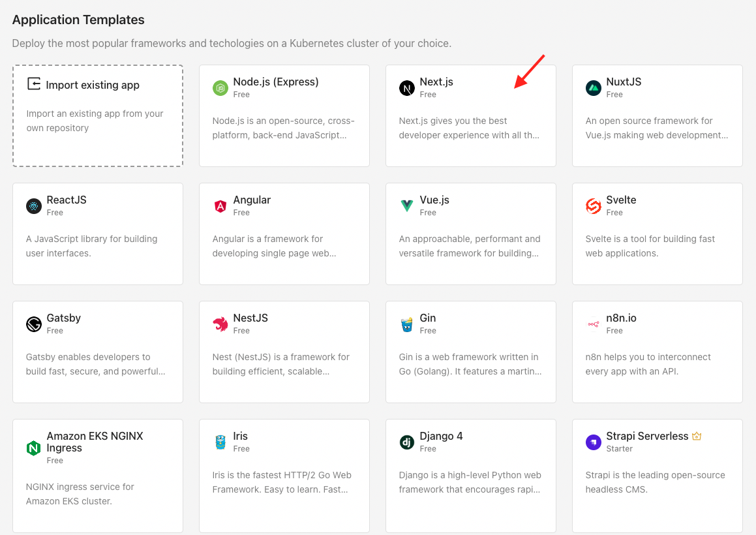Click 'Import an existing app from your' description
The height and width of the screenshot is (535, 756).
coord(95,114)
